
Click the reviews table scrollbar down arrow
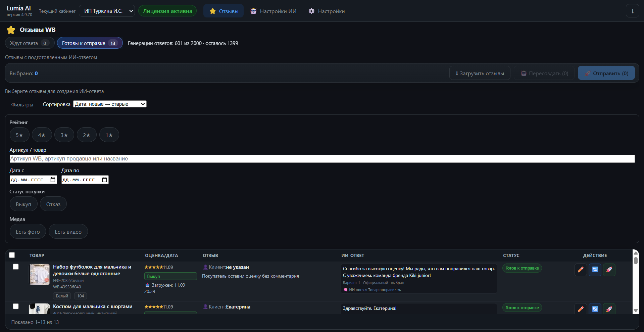click(636, 311)
